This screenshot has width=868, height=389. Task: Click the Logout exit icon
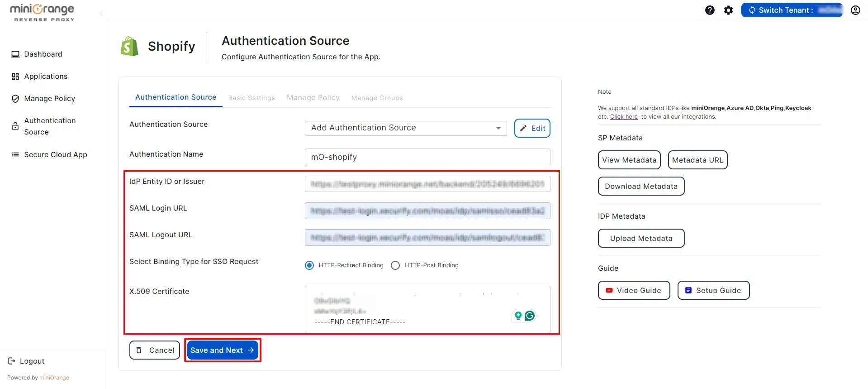pos(12,361)
